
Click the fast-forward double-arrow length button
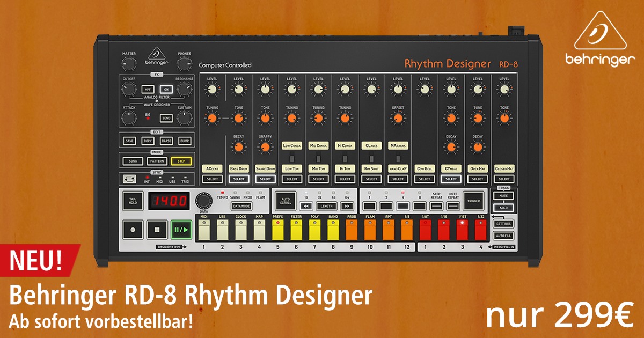[x=347, y=205]
